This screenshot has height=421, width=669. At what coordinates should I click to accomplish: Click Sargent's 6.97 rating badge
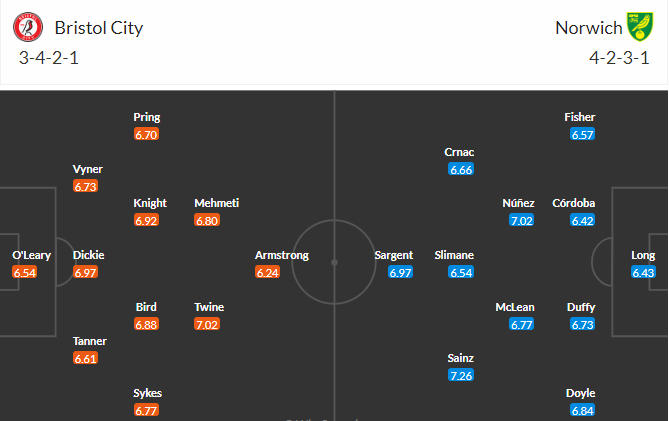click(x=400, y=272)
